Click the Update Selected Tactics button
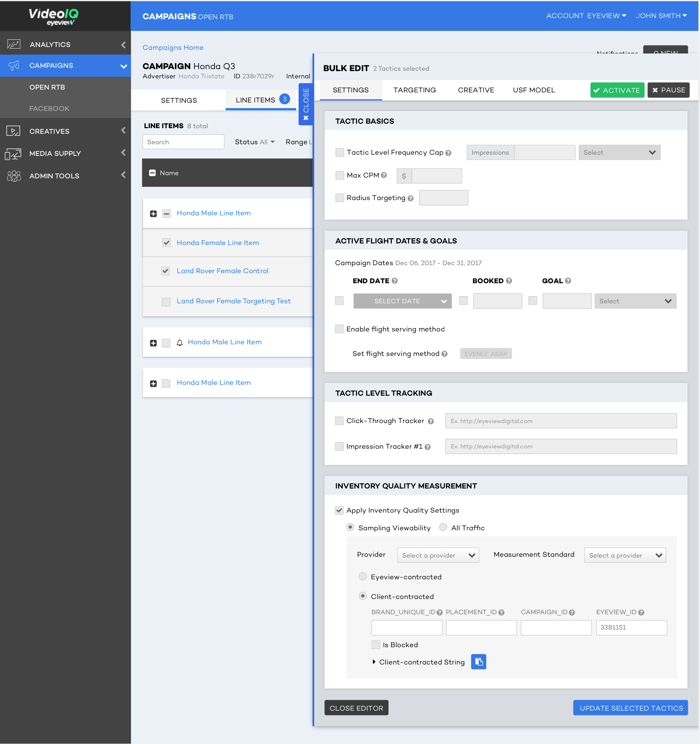This screenshot has height=744, width=700. pos(630,708)
